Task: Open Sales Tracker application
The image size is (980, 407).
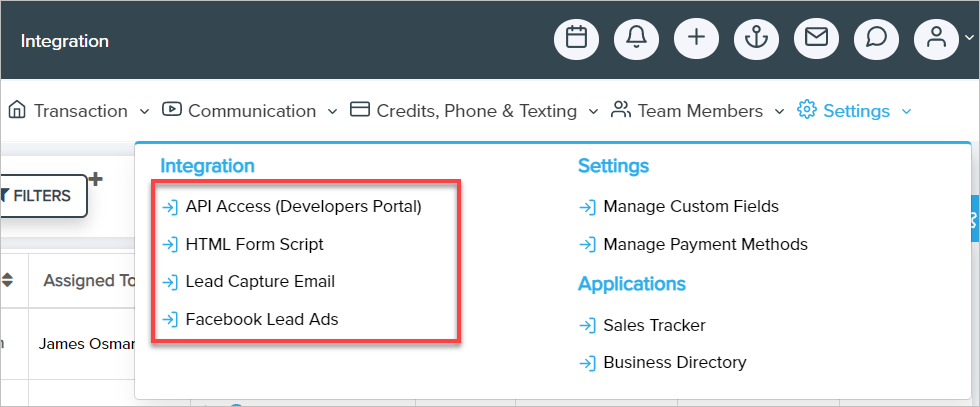Action: 654,325
